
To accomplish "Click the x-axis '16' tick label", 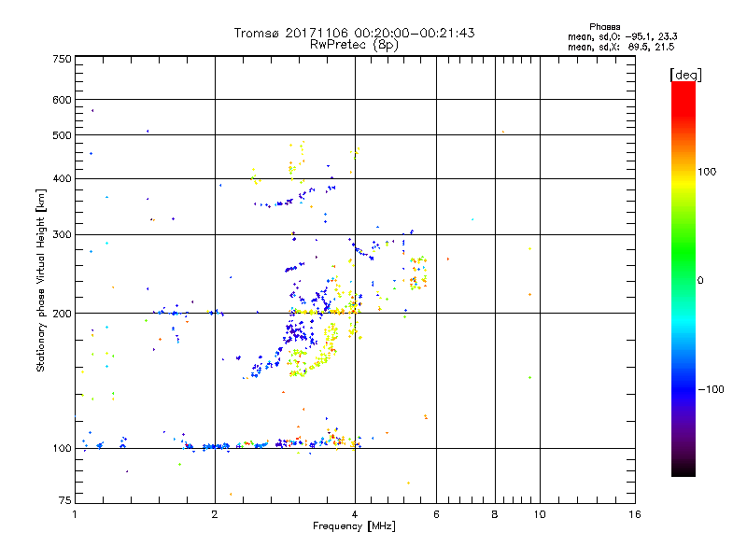I will pyautogui.click(x=635, y=514).
